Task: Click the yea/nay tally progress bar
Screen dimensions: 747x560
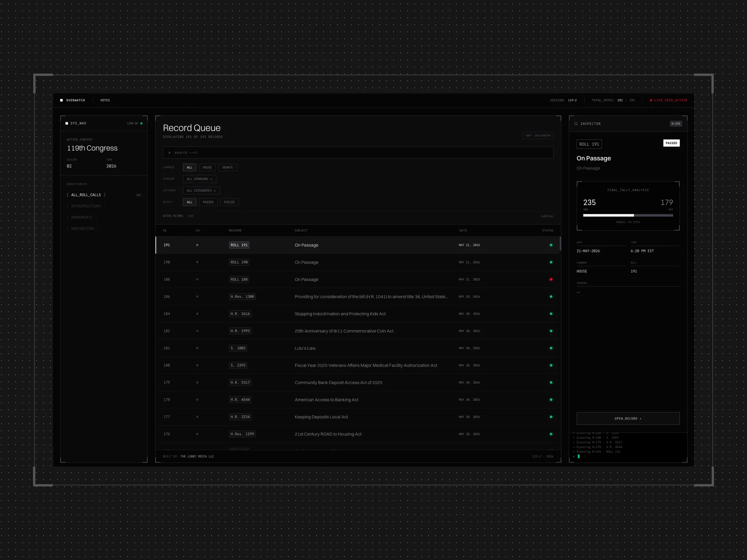Action: click(x=628, y=215)
